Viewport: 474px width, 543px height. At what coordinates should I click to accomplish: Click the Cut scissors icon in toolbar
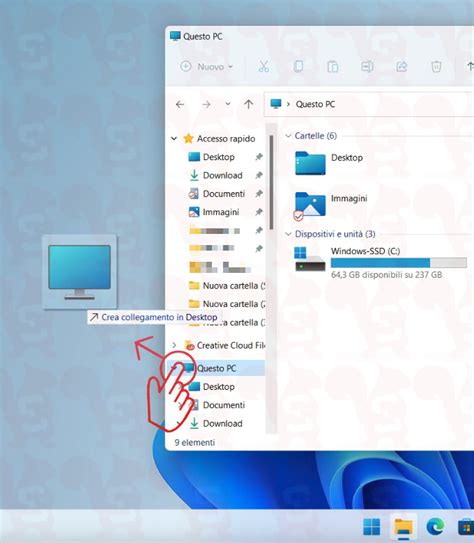point(263,66)
